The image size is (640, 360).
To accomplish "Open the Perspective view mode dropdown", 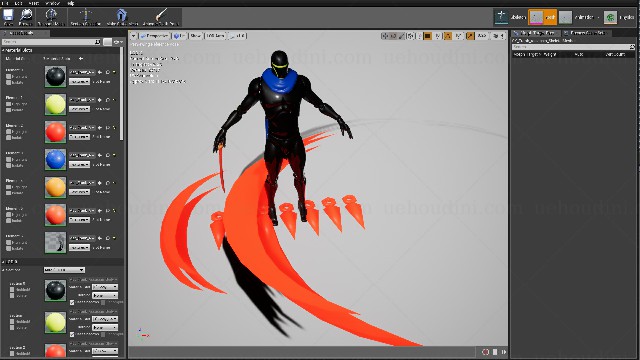I will pyautogui.click(x=155, y=36).
